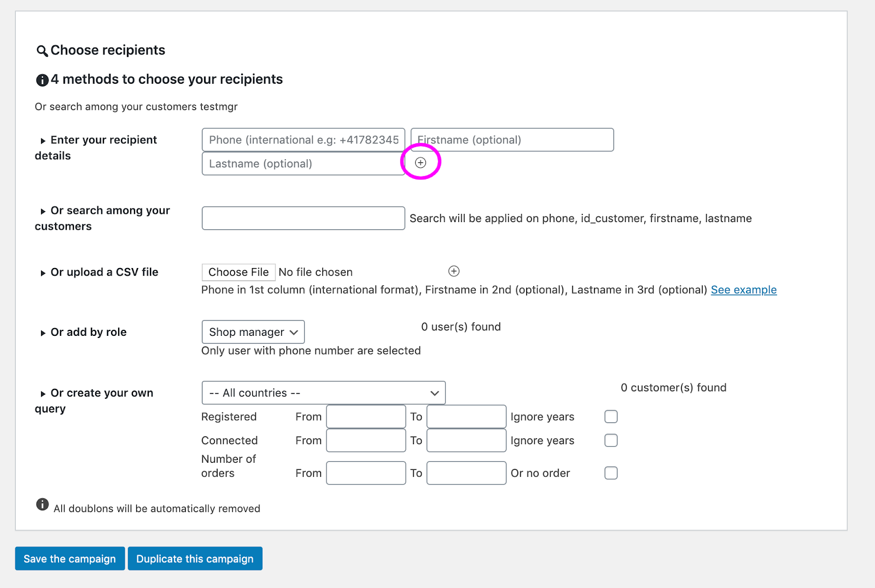Click the 0 user(s) found text
The height and width of the screenshot is (588, 875).
[x=461, y=327]
